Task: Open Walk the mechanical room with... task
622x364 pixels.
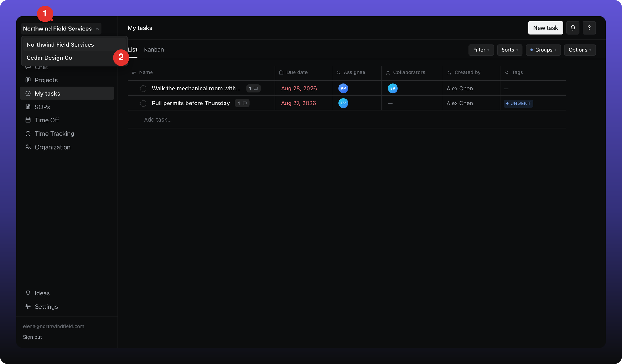Action: [196, 89]
